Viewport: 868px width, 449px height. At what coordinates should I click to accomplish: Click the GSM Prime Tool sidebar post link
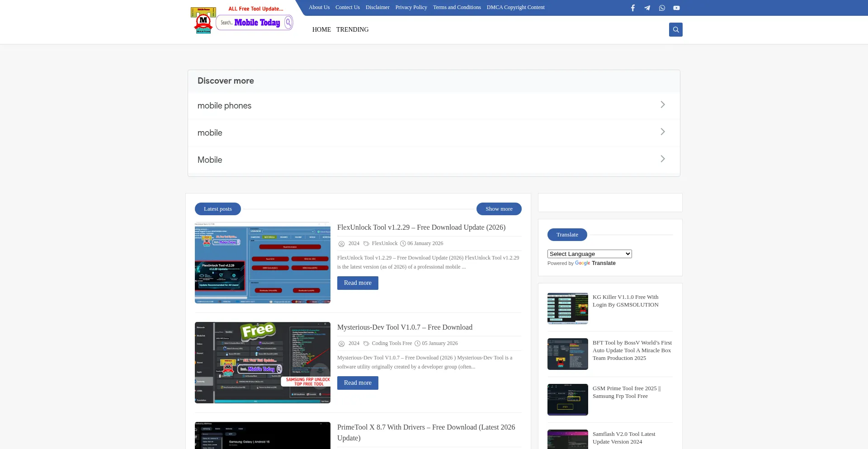[626, 392]
